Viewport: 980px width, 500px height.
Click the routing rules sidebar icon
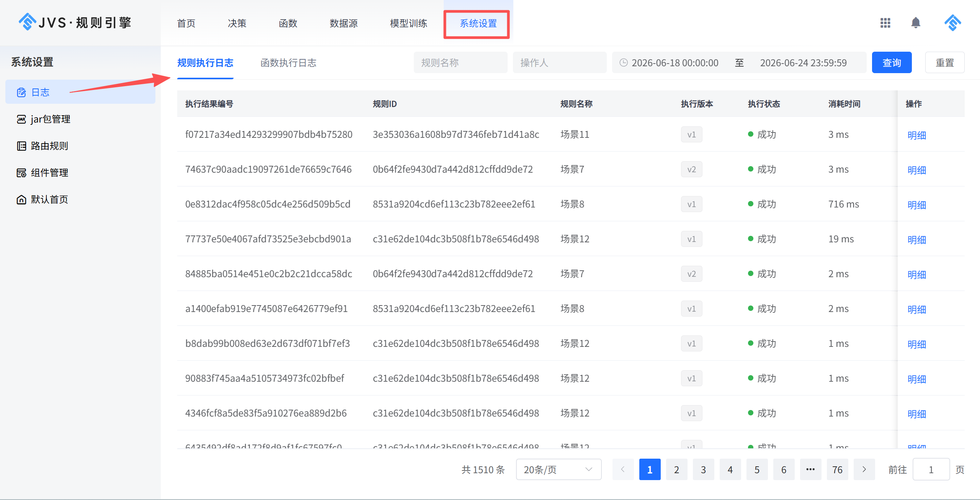pyautogui.click(x=21, y=146)
